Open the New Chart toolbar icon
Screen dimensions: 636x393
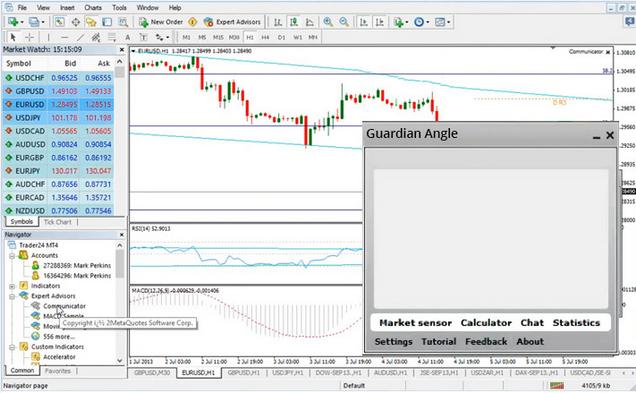tap(13, 22)
